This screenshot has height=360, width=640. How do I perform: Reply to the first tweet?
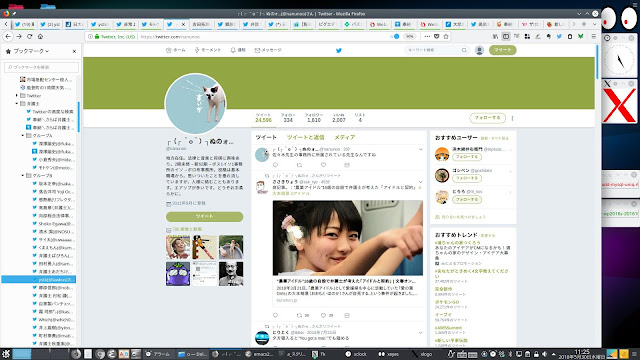click(276, 165)
